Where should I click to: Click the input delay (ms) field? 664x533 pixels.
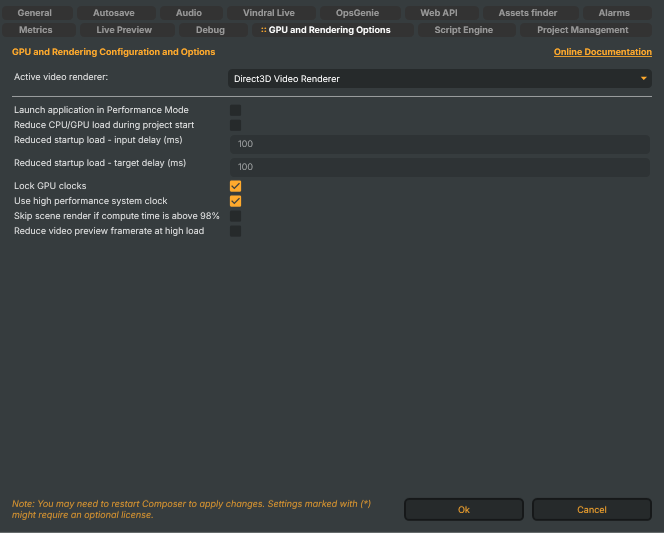tap(440, 144)
